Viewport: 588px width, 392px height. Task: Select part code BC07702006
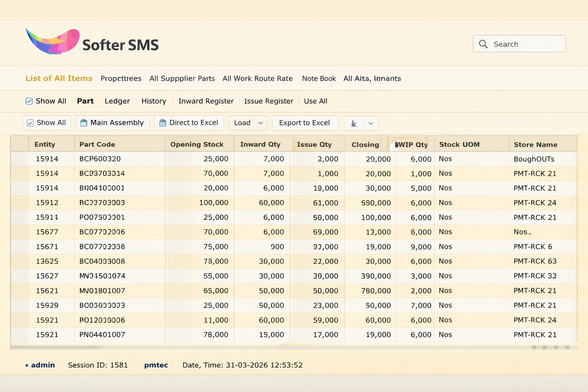pos(102,232)
